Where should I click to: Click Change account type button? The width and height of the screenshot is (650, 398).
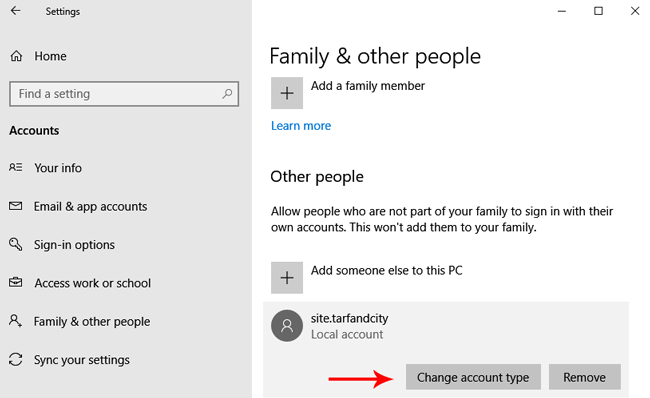coord(473,377)
